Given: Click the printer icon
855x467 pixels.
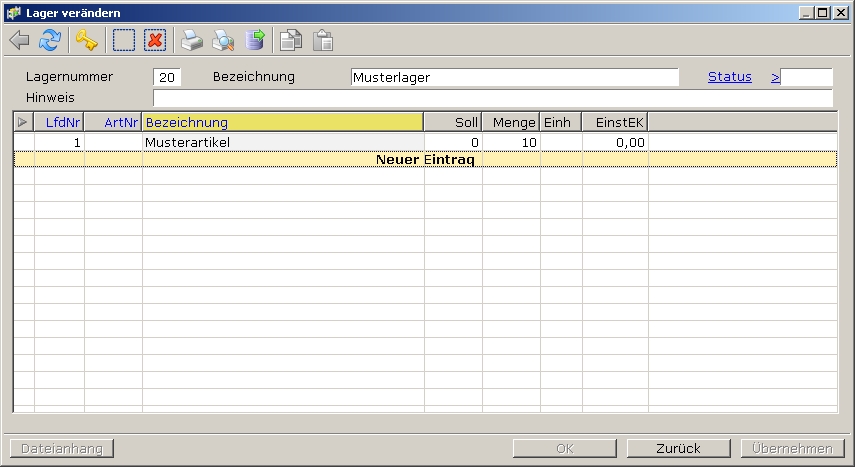Looking at the screenshot, I should click(192, 41).
